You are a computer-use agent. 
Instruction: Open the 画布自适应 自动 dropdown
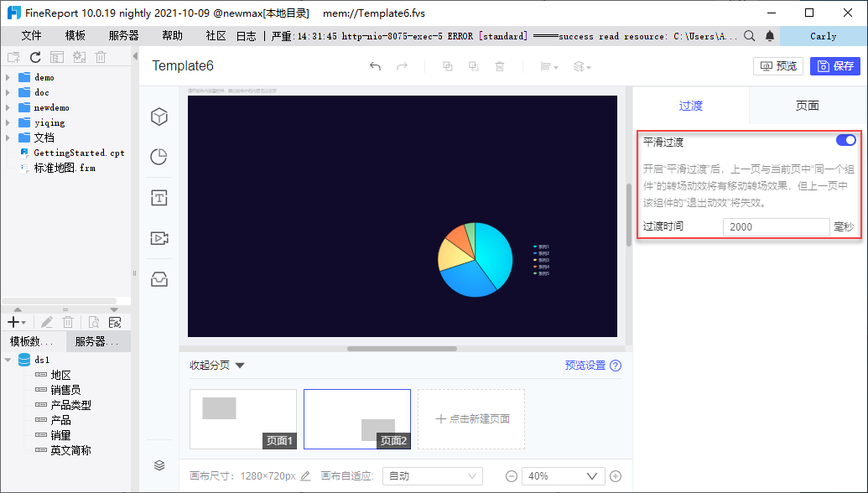tap(433, 476)
